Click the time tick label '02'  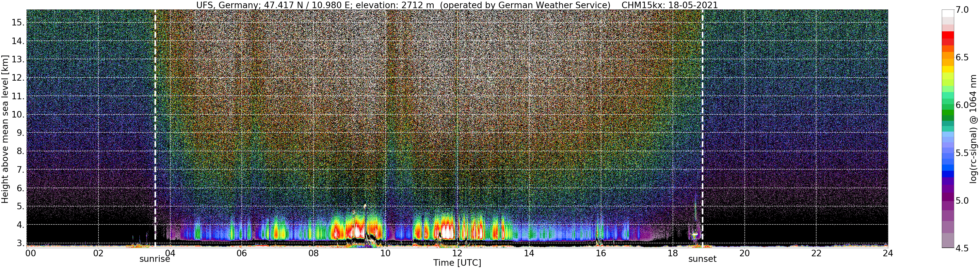click(98, 253)
